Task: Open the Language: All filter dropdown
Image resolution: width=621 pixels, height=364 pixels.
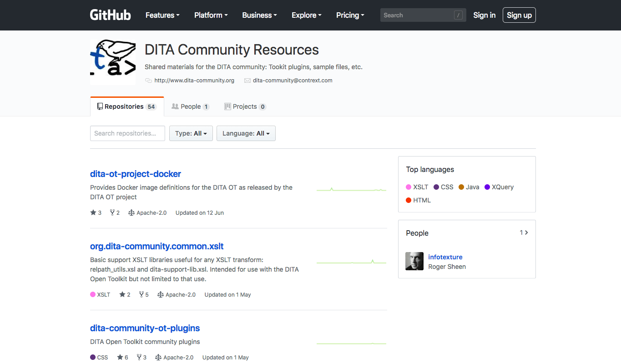Action: (246, 133)
